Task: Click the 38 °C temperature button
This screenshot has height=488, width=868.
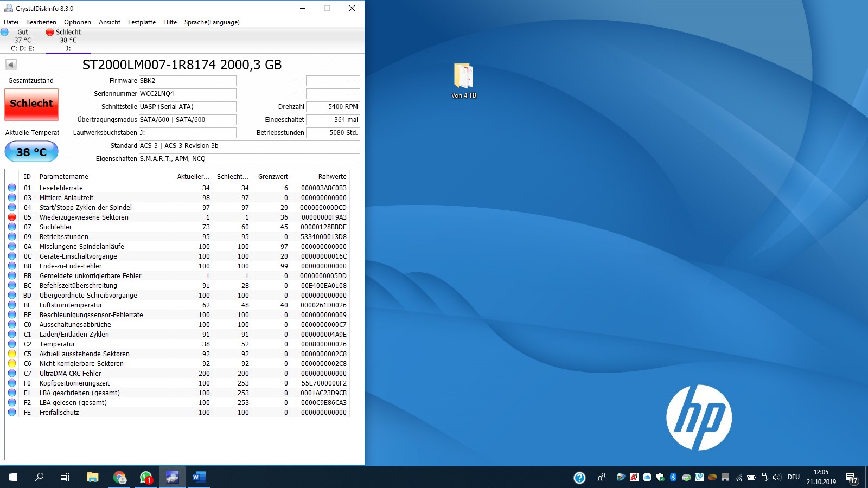Action: pos(31,152)
